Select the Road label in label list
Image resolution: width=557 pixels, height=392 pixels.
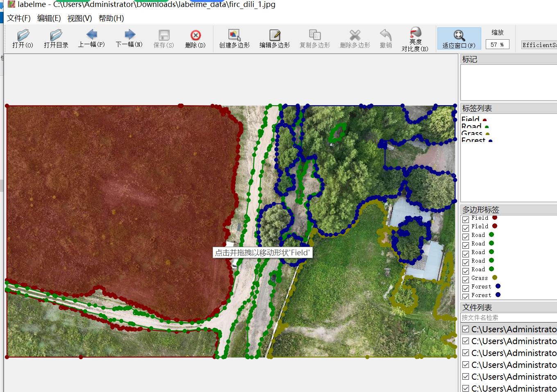tap(472, 126)
